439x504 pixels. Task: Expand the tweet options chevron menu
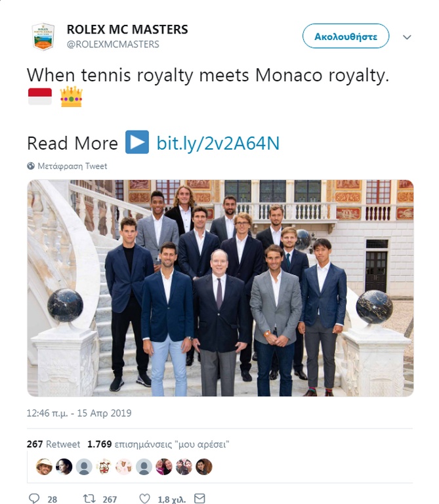point(407,37)
